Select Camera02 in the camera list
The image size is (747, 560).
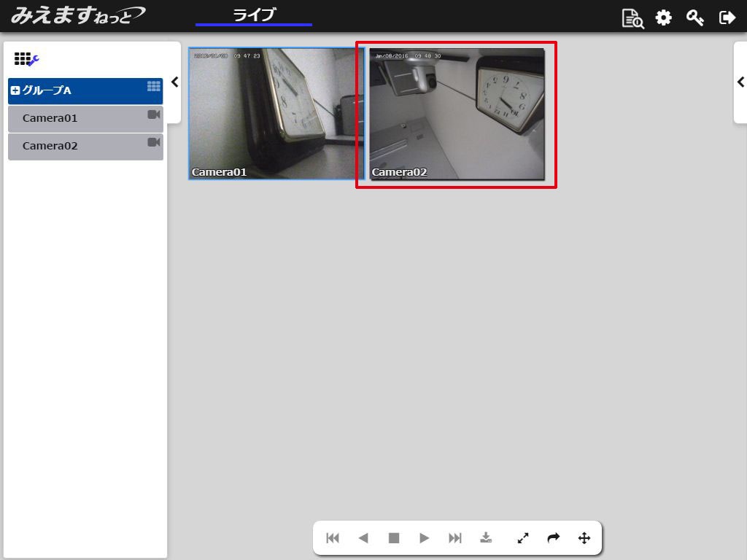[50, 146]
